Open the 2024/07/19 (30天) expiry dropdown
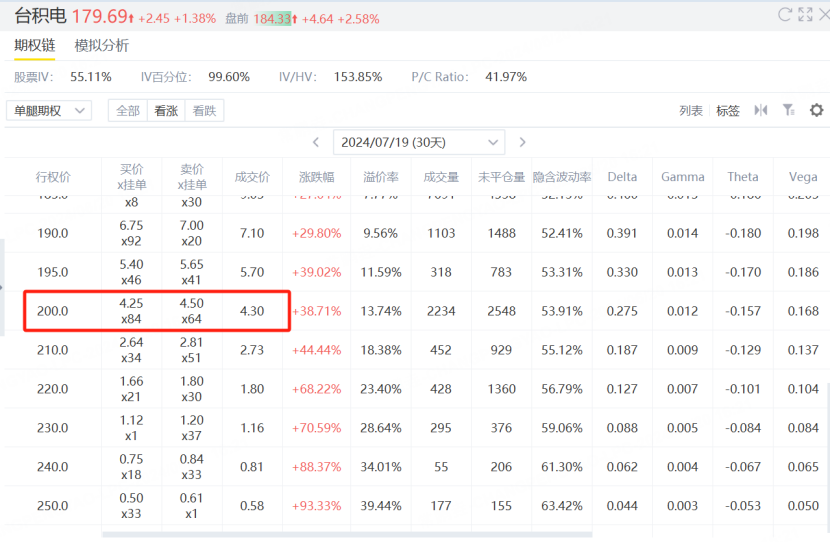 point(419,142)
